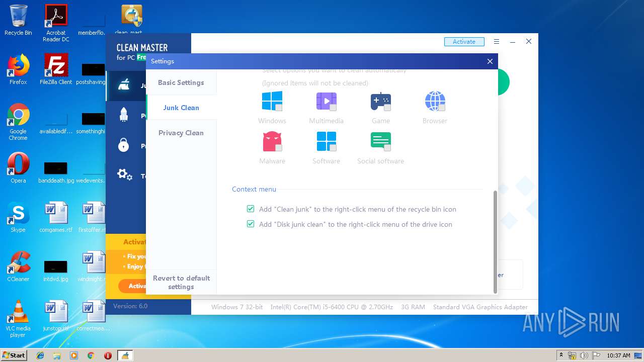Image resolution: width=644 pixels, height=362 pixels.
Task: Toggle Windows auto-clean checkbox
Action: tap(278, 108)
